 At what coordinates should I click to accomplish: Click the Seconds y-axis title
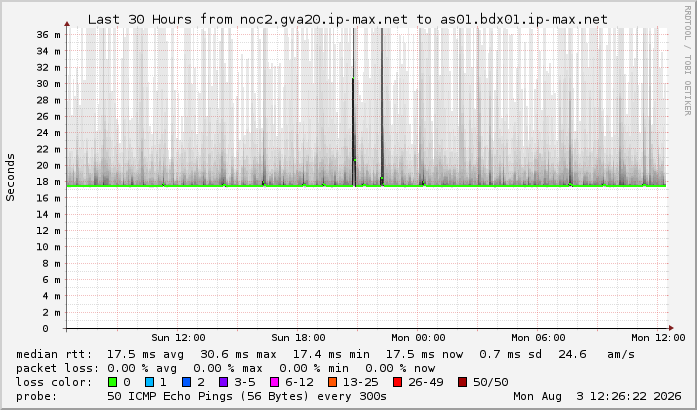(x=10, y=177)
